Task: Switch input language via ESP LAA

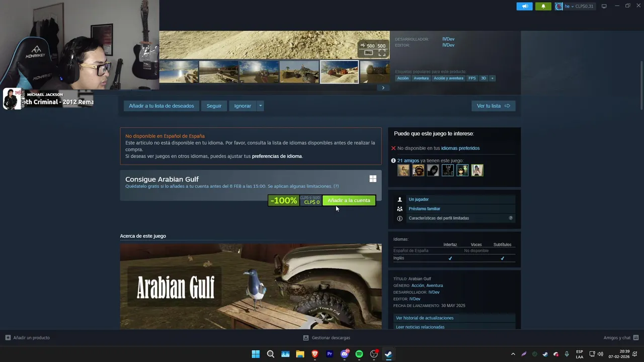Action: (580, 354)
